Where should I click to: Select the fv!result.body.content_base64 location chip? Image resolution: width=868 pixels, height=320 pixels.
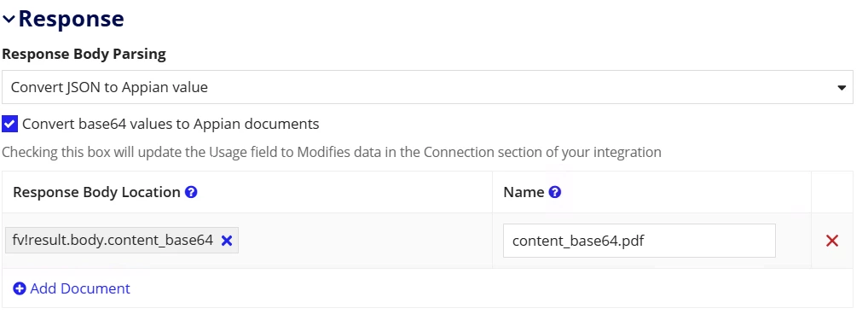(x=113, y=241)
